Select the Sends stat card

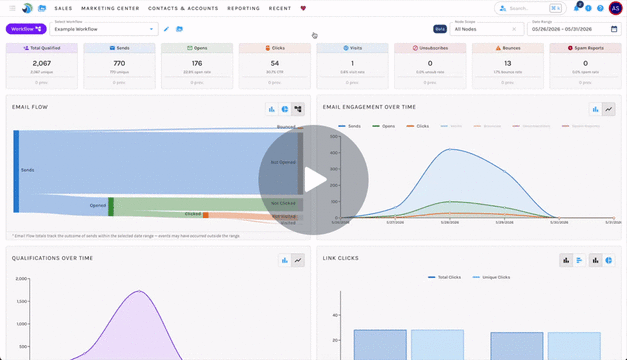[x=119, y=66]
